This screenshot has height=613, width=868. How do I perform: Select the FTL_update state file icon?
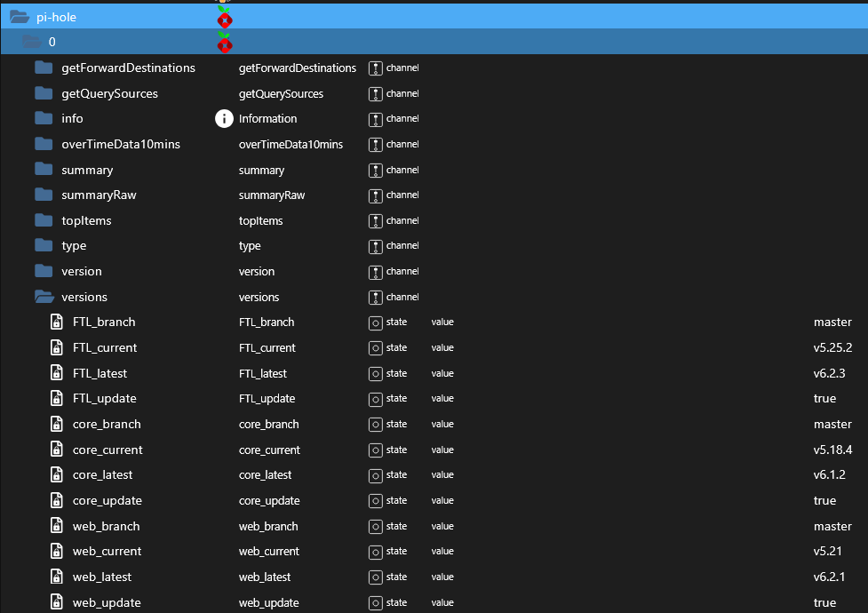pyautogui.click(x=57, y=398)
